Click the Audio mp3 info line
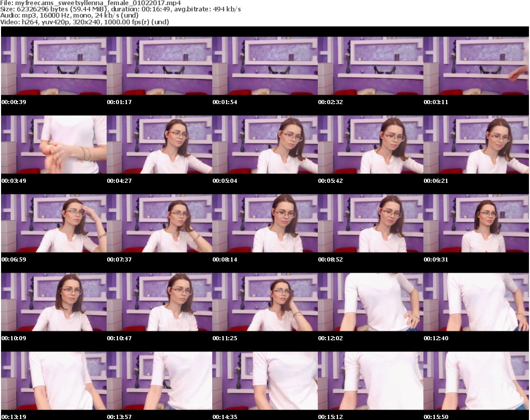 [69, 16]
